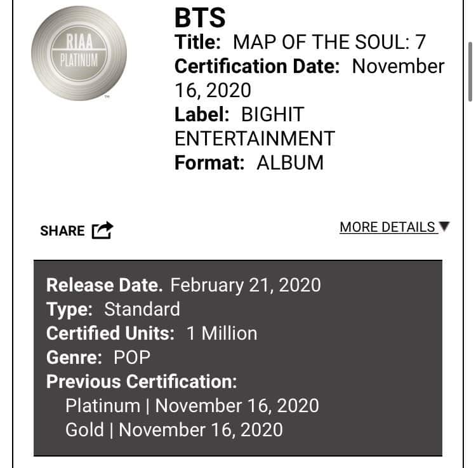Click the share arrow icon
The height and width of the screenshot is (468, 476).
click(x=102, y=231)
